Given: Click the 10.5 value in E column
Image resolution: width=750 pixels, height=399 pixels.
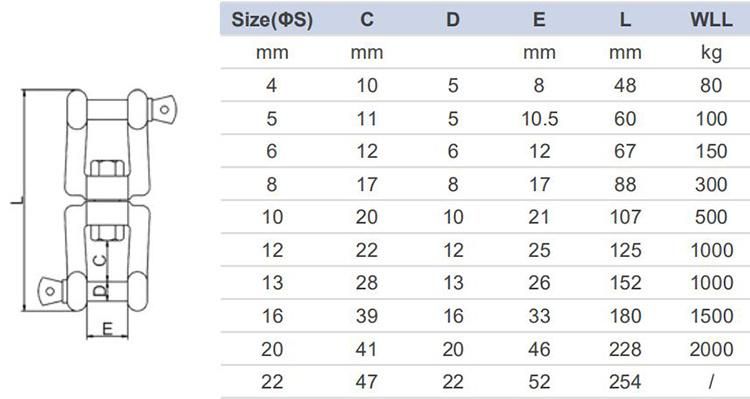Looking at the screenshot, I should coord(540,119).
